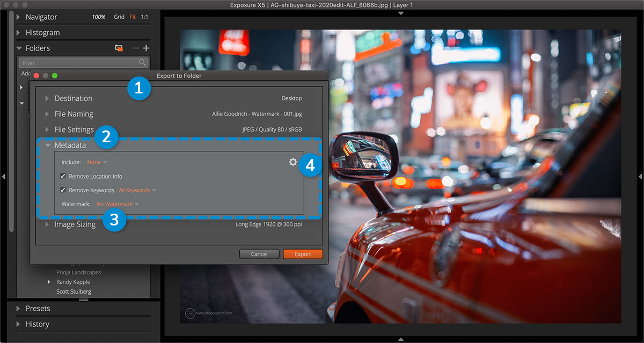The width and height of the screenshot is (644, 343).
Task: Click the minus icon in Folders panel
Action: [136, 48]
